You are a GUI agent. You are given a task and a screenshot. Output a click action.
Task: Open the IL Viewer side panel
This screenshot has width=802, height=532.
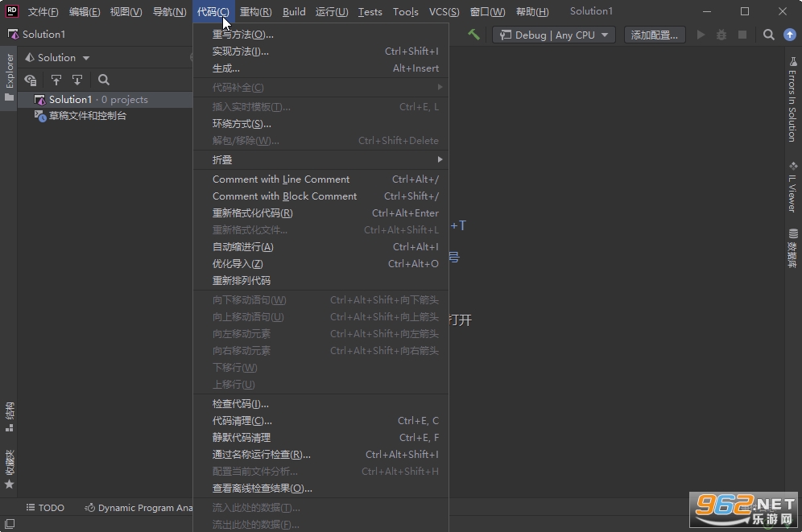click(x=792, y=187)
